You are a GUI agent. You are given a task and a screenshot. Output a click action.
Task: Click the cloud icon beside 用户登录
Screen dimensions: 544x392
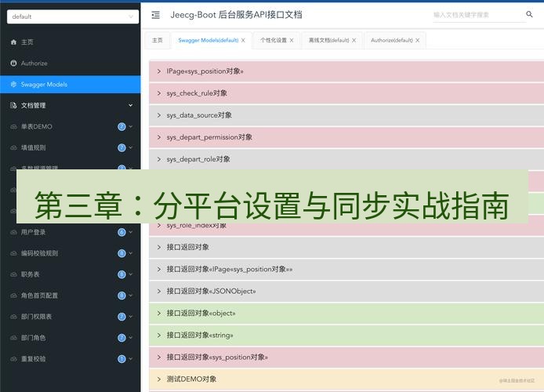point(13,232)
